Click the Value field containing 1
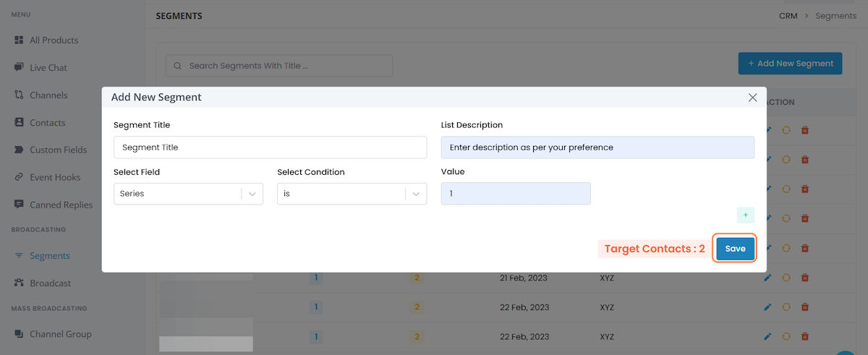 coord(516,194)
